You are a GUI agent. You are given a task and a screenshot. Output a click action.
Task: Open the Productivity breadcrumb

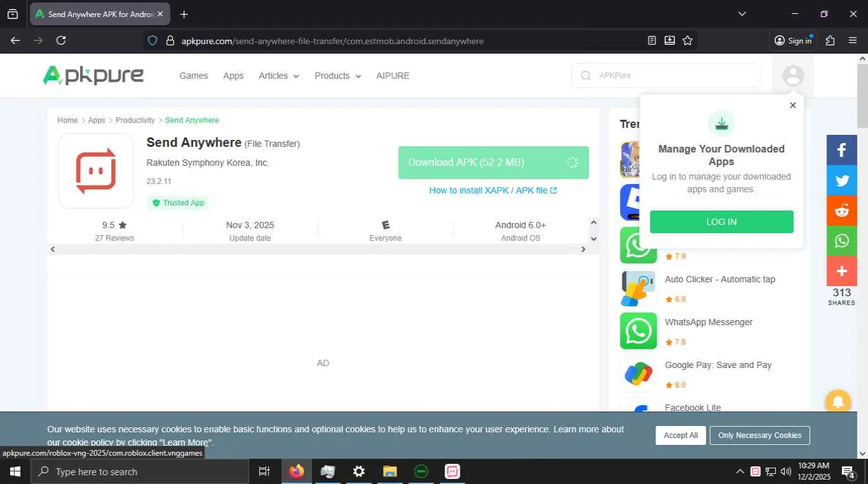pos(135,120)
